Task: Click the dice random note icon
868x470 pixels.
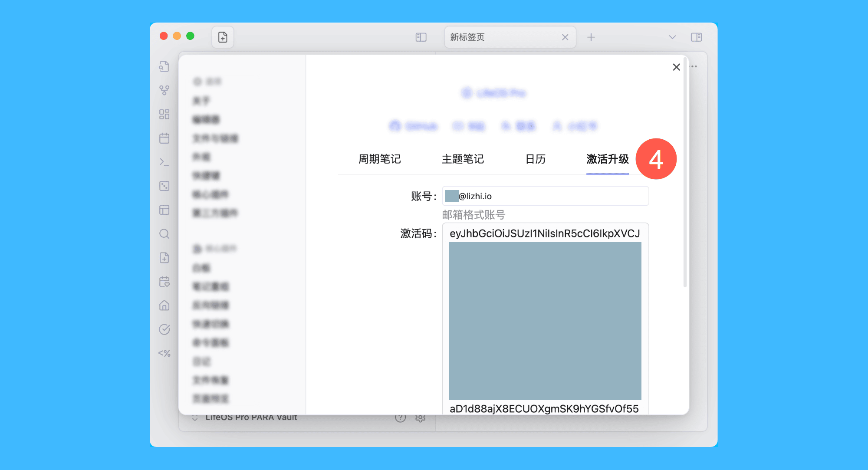Action: pos(164,186)
